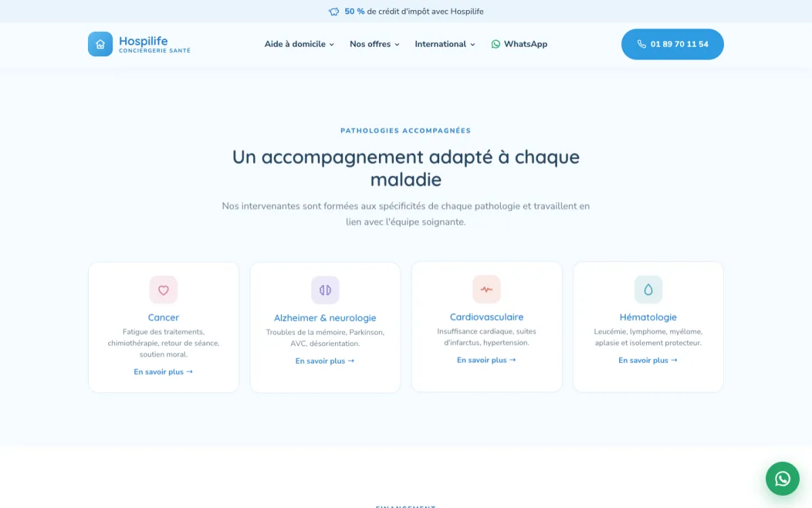
Task: Expand the Aide à domicile menu
Action: [299, 44]
